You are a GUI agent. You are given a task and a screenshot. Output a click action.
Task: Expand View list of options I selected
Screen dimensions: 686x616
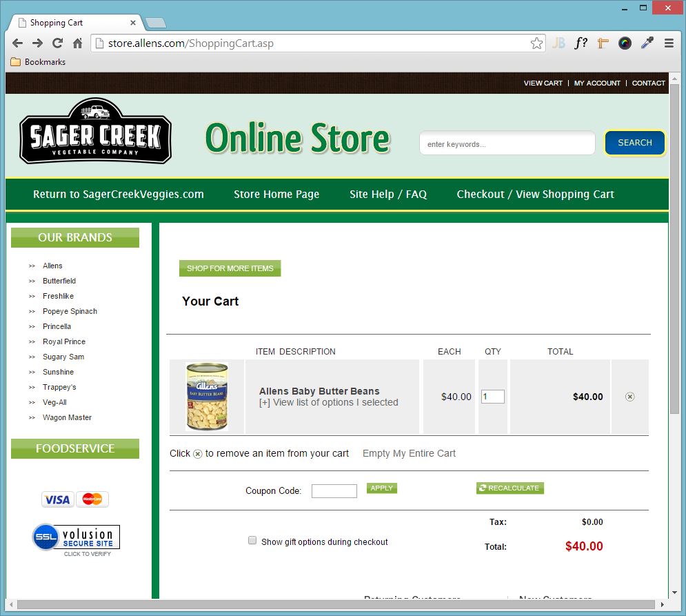coord(328,402)
